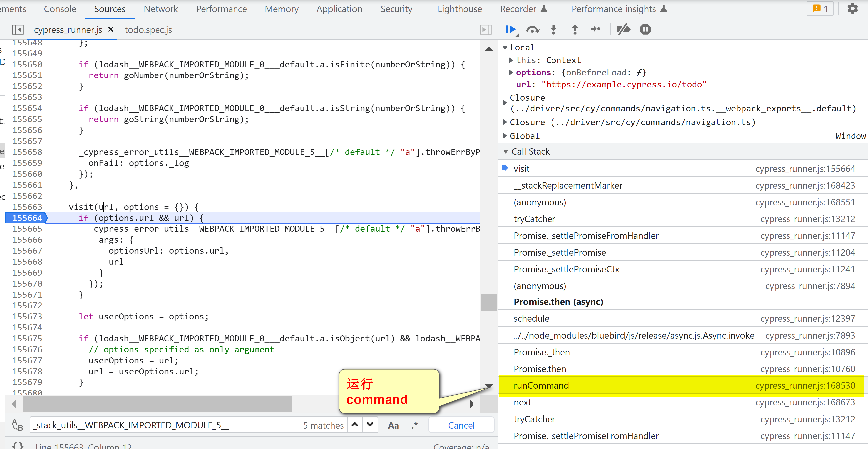
Task: Open the todo.spec.js file tab
Action: coord(148,30)
